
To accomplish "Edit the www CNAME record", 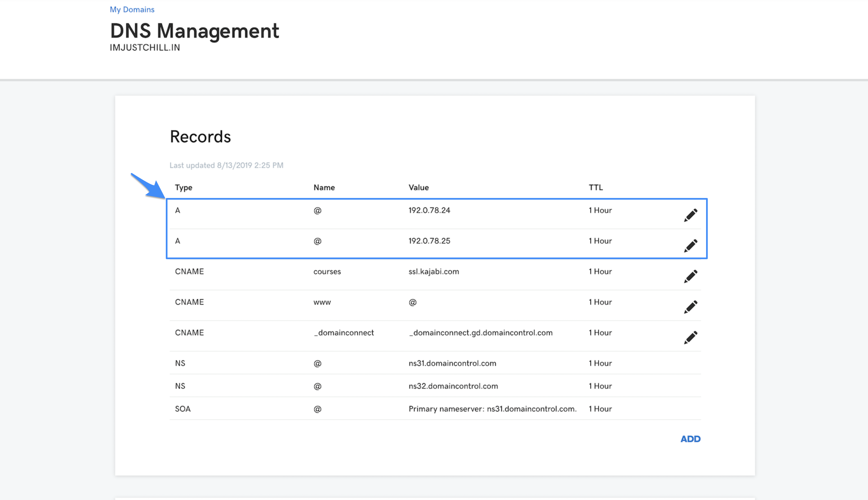I will (x=691, y=307).
